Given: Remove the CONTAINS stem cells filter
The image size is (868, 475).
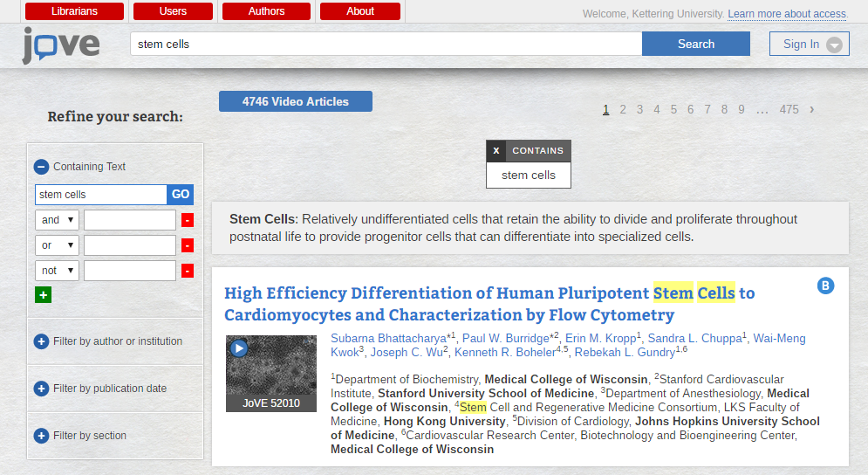Looking at the screenshot, I should tap(496, 151).
